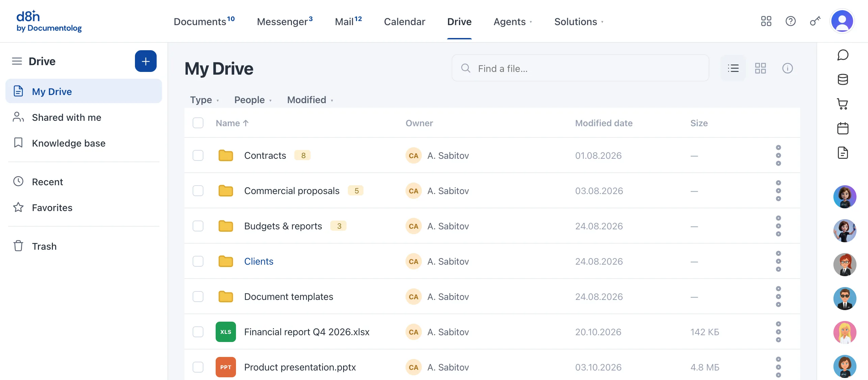Check the Budgets & reports checkbox
Viewport: 868px width, 380px height.
pos(198,226)
